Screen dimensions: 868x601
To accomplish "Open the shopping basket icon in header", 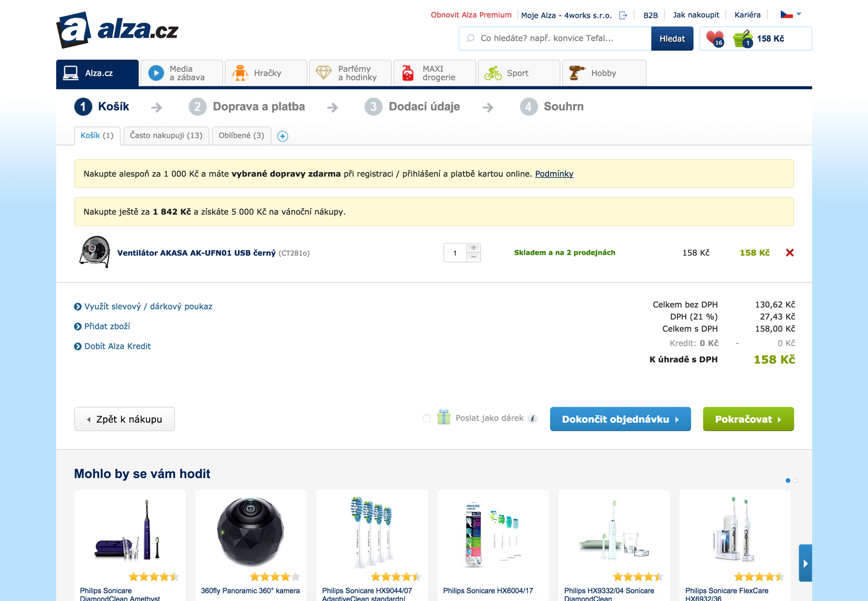I will (743, 39).
